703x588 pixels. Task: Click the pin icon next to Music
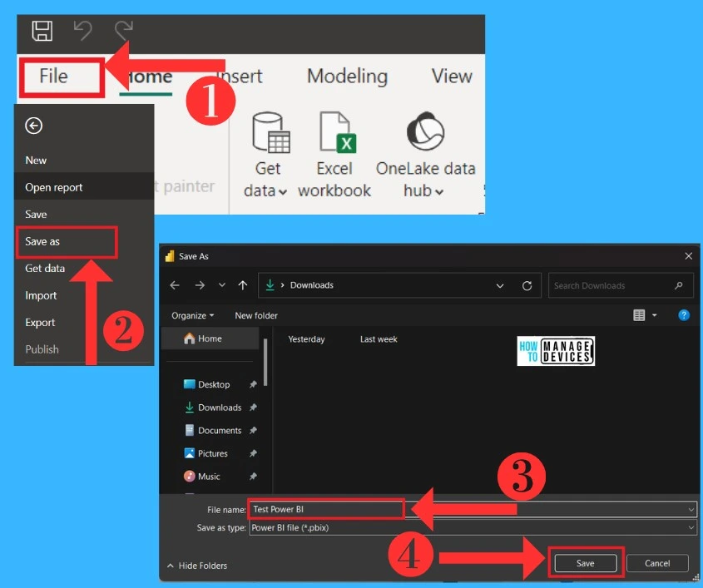point(253,476)
